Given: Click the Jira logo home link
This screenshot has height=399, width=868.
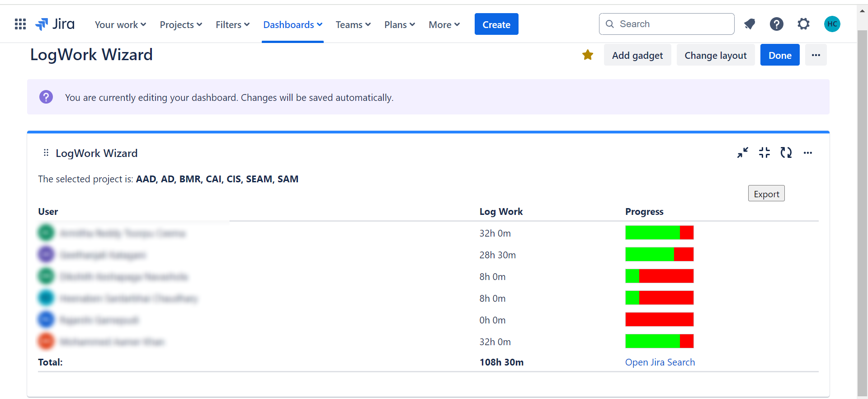Looking at the screenshot, I should point(55,24).
